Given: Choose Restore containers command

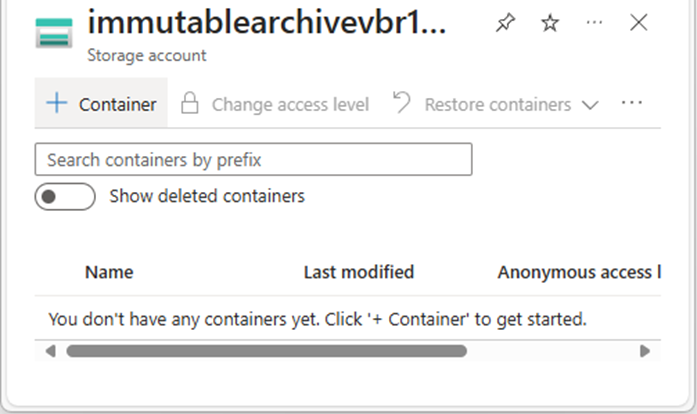Looking at the screenshot, I should (497, 104).
